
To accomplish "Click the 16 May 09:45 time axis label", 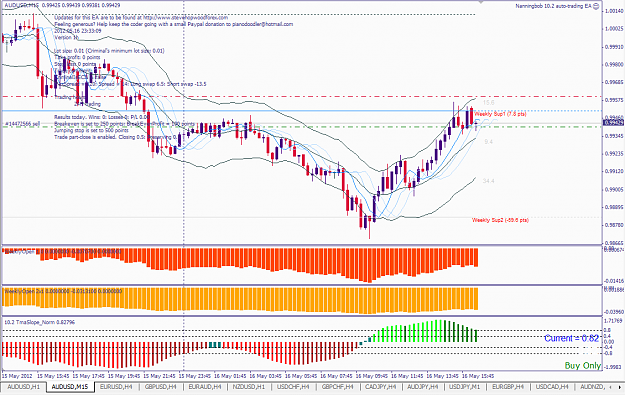I will point(371,376).
